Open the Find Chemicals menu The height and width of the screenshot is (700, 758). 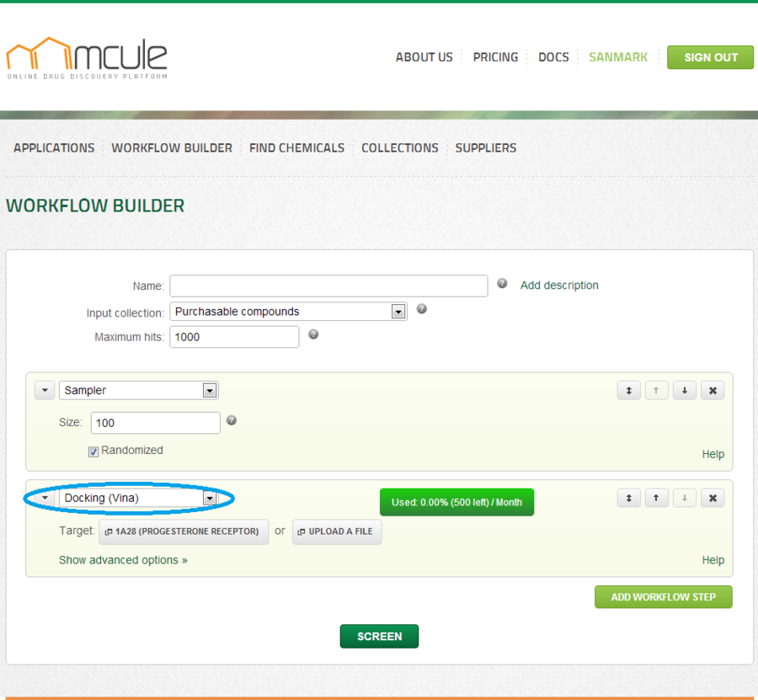[x=296, y=148]
